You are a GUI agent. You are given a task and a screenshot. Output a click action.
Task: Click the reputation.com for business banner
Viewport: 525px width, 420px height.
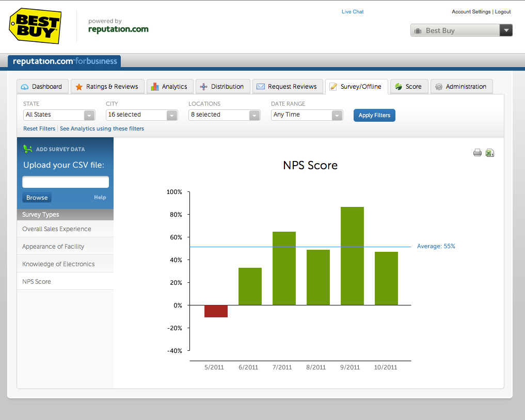click(x=65, y=61)
